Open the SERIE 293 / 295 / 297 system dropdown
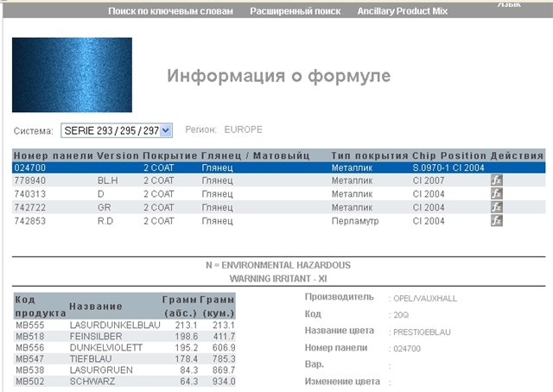Image resolution: width=553 pixels, height=392 pixels. (x=117, y=130)
